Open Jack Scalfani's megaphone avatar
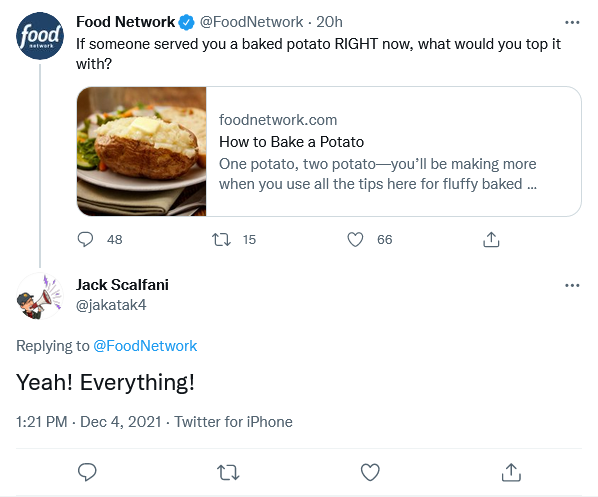Screen dimensions: 598x497 (40, 296)
